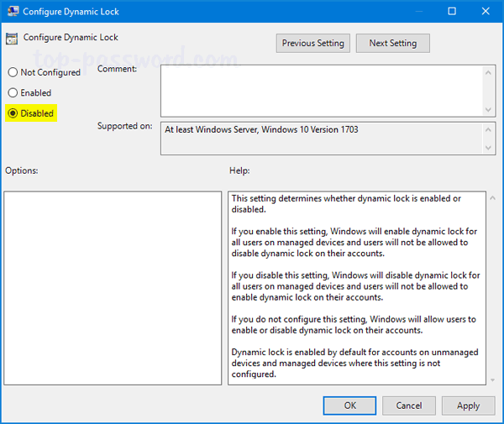The height and width of the screenshot is (424, 504).
Task: Minimize the Configure Dynamic Lock window
Action: (x=414, y=13)
